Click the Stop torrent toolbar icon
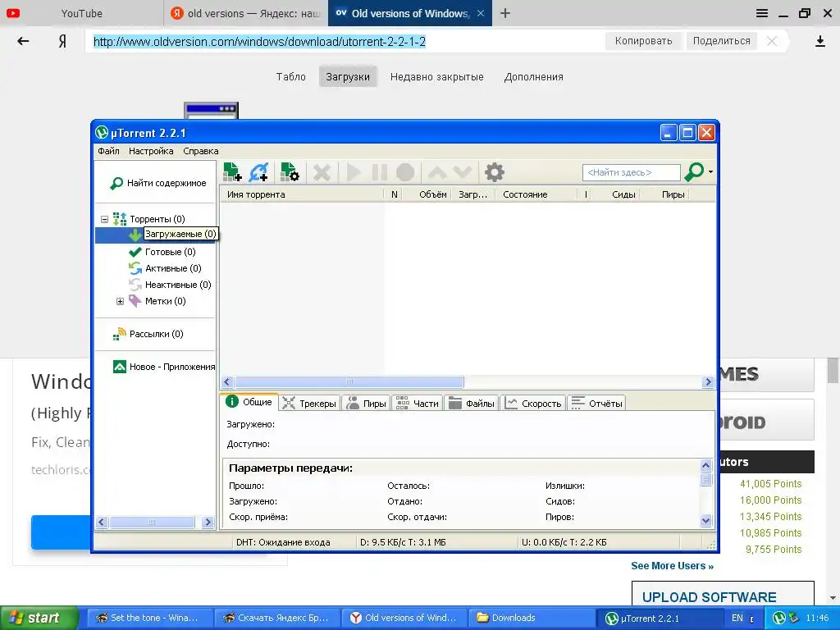 pyautogui.click(x=405, y=172)
